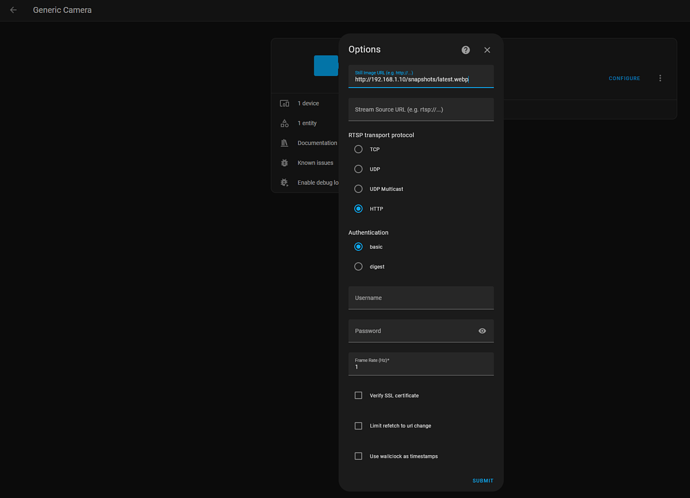Click the Documentation book icon
The image size is (690, 498).
(285, 143)
